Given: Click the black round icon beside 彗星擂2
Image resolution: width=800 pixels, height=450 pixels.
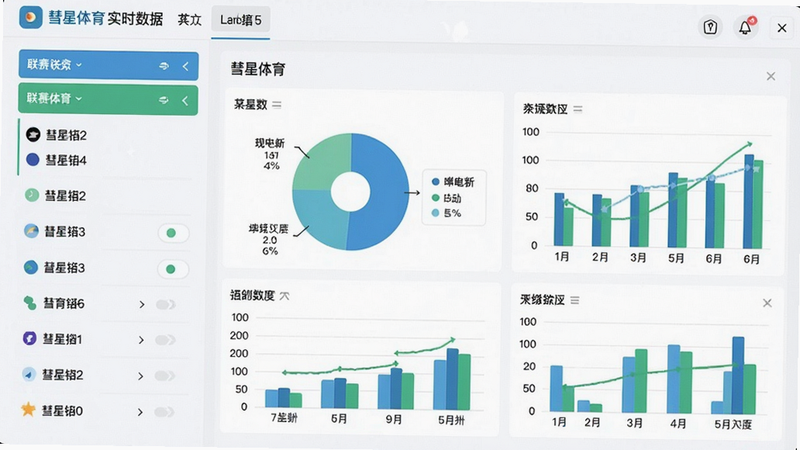Looking at the screenshot, I should [x=33, y=135].
